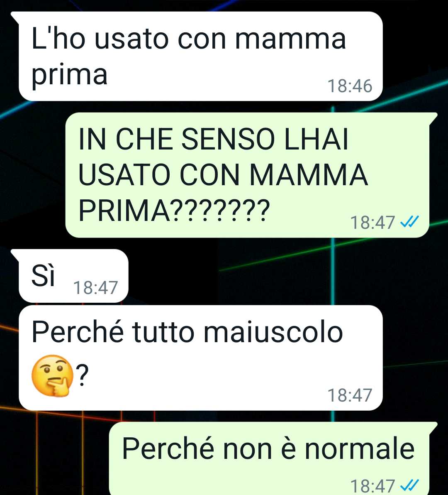Tap the 18:46 timestamp
Viewport: 448px width, 495px height.
[350, 86]
